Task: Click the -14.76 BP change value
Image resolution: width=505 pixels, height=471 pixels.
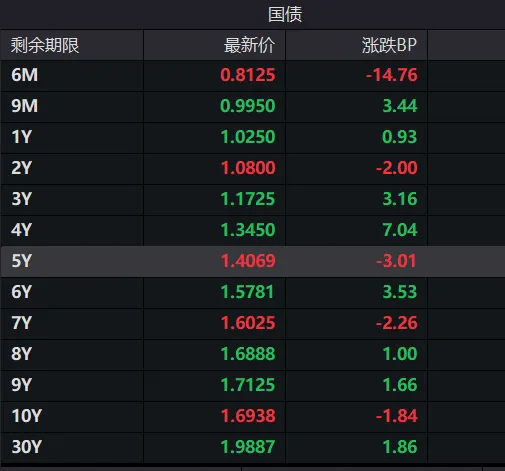Action: [392, 75]
